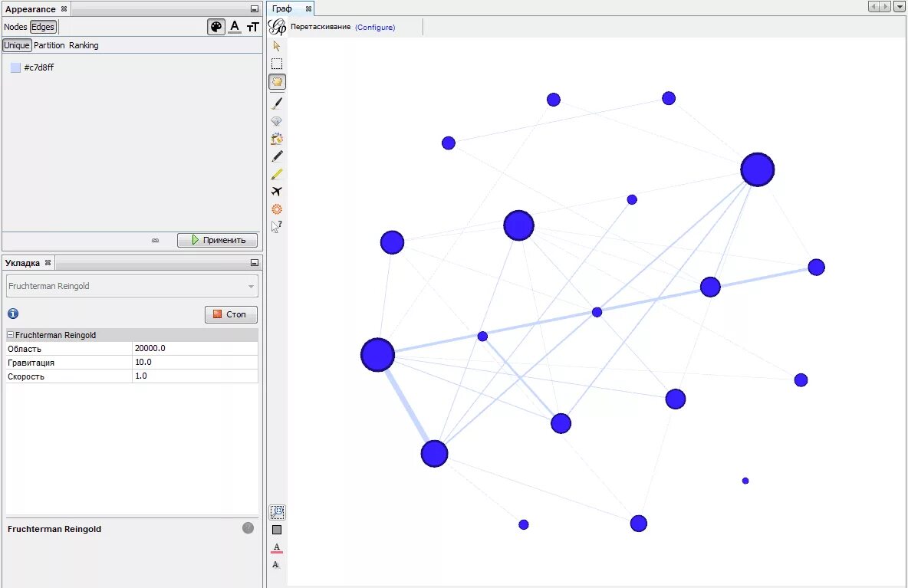Click the #c7d8ff hex color text
The image size is (908, 588).
(39, 67)
